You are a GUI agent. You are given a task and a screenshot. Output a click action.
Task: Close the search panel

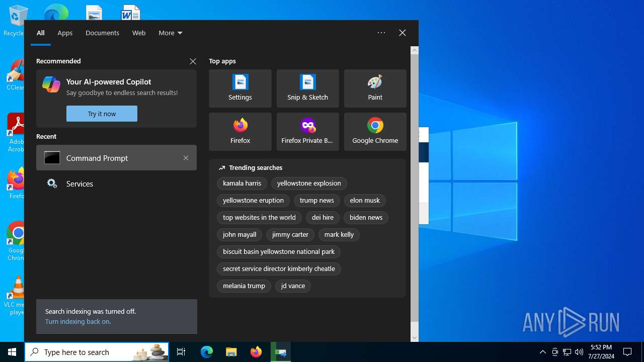tap(403, 33)
